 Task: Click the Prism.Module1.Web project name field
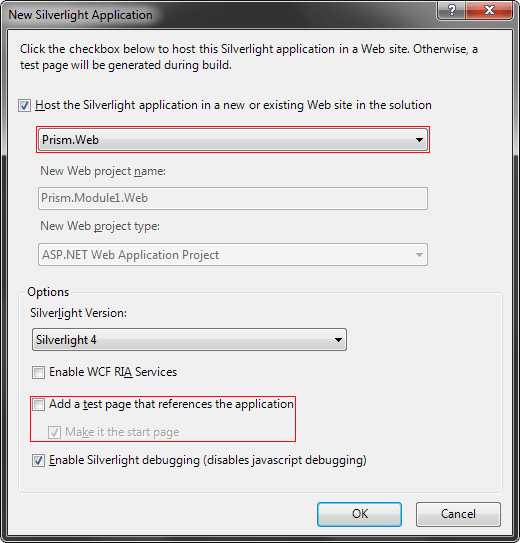click(x=233, y=198)
